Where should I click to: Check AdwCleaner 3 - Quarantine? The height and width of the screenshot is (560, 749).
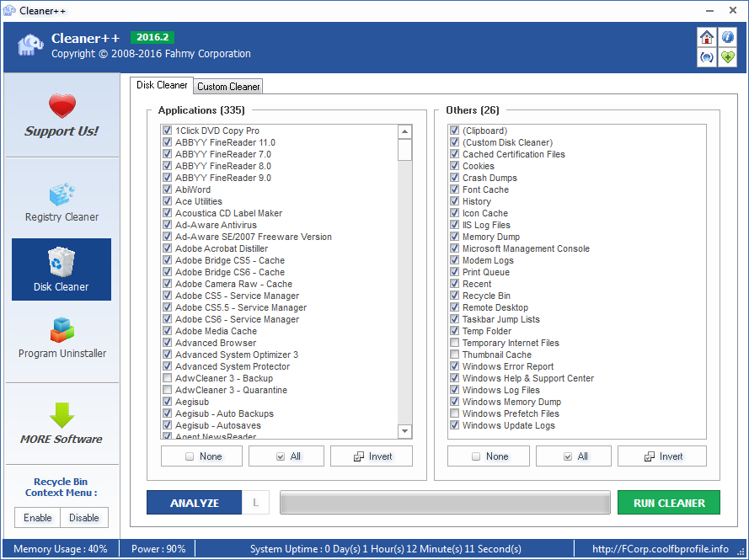pyautogui.click(x=167, y=390)
